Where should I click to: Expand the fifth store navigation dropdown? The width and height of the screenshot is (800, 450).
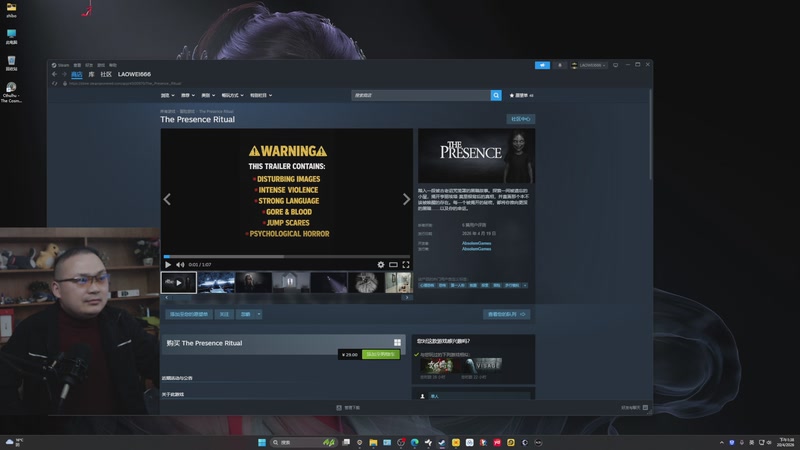261,95
